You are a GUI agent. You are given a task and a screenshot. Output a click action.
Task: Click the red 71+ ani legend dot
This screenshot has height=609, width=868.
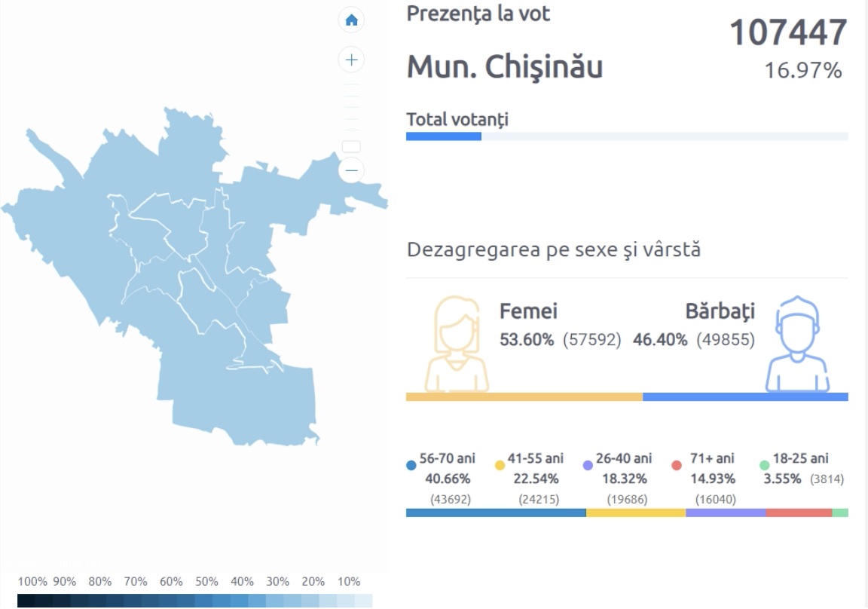click(676, 466)
